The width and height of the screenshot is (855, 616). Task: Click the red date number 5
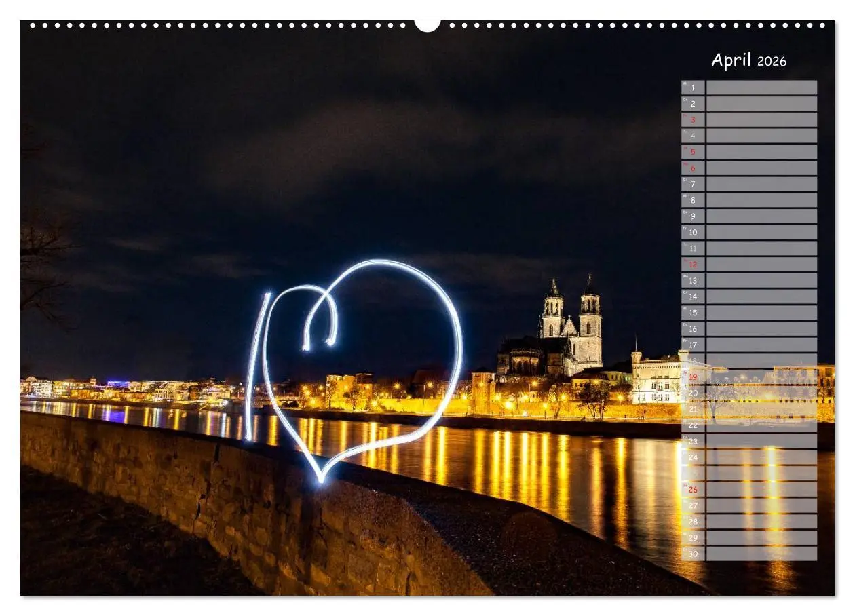pyautogui.click(x=693, y=151)
